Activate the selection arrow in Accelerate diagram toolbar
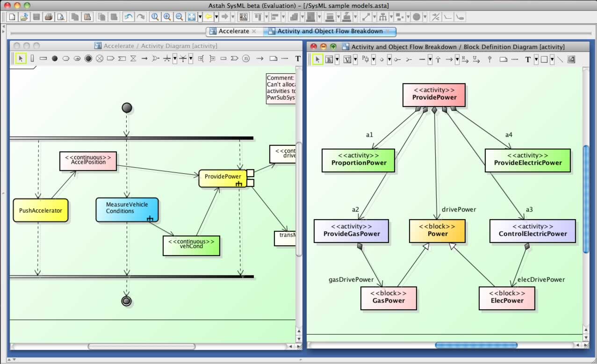The image size is (597, 364). (21, 59)
